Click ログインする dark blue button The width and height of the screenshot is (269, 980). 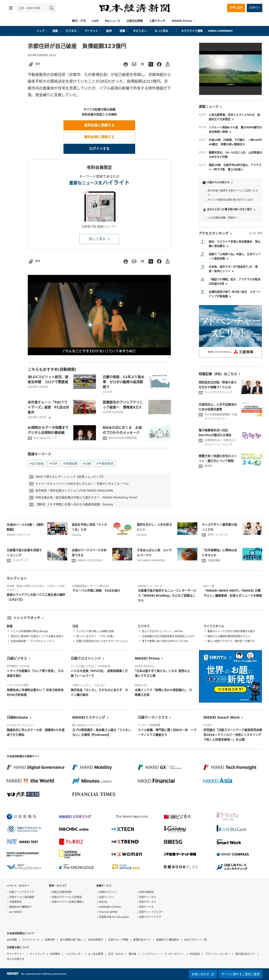[x=99, y=149]
